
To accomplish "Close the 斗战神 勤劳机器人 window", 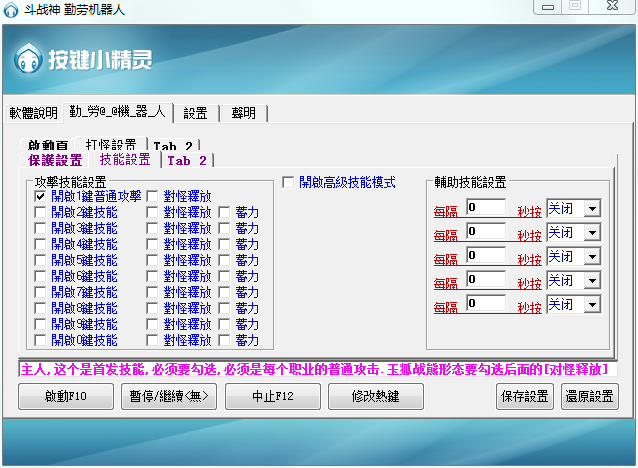I will [x=608, y=8].
